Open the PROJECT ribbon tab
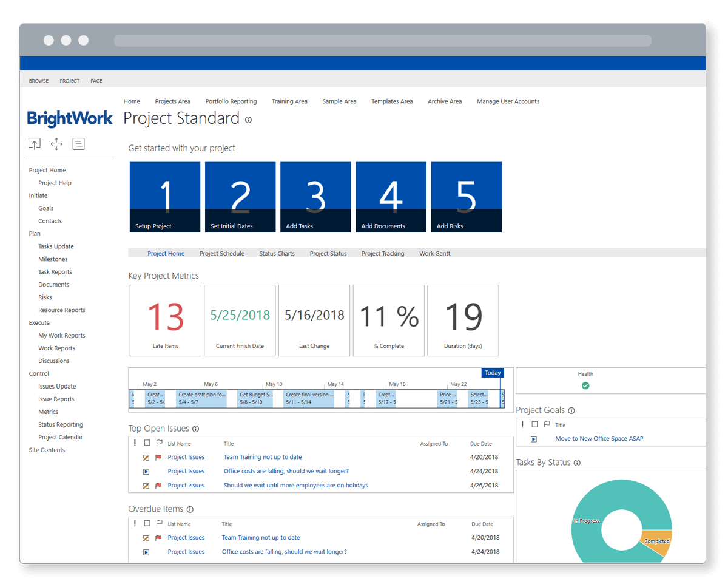Screen dimensions: 728x587 pos(70,81)
